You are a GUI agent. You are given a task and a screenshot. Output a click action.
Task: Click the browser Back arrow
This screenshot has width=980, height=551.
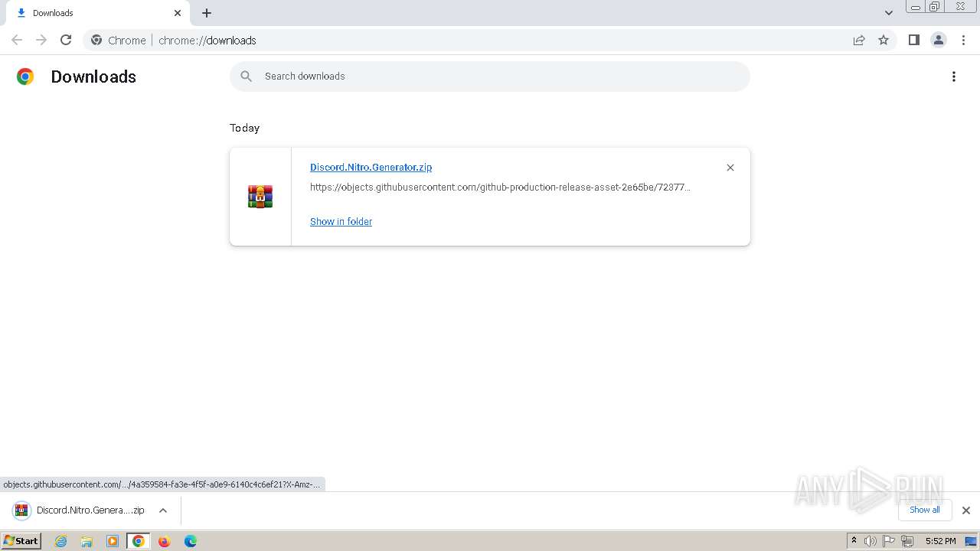pyautogui.click(x=17, y=40)
